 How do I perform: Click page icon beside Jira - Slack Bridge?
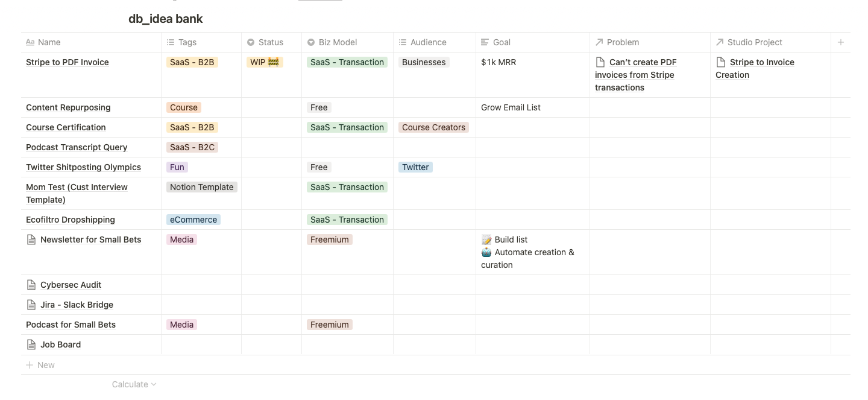(x=31, y=305)
